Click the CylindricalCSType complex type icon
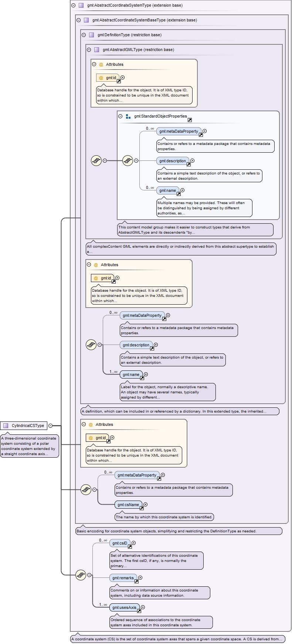 6,426
